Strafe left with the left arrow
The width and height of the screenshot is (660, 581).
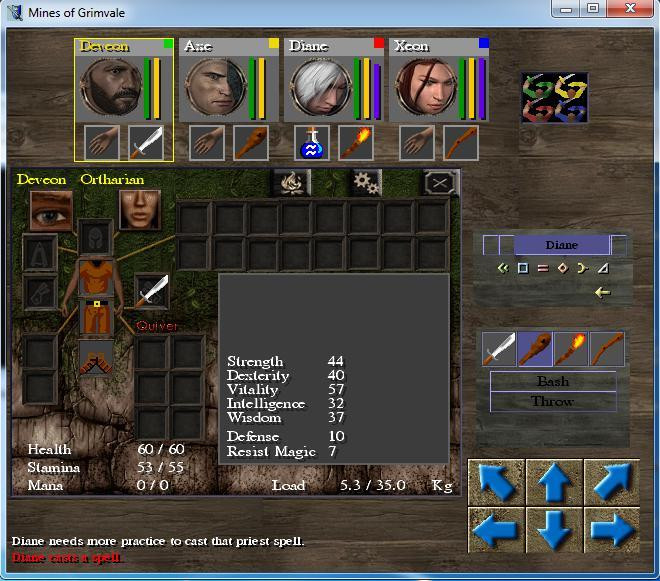(x=497, y=530)
